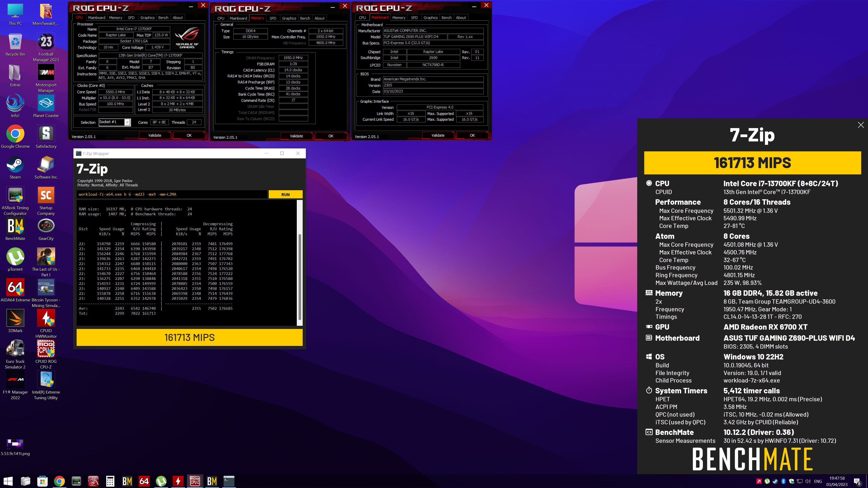Click the AMD Radeon RX 6700 XT GPU entry
The height and width of the screenshot is (488, 868).
click(765, 327)
